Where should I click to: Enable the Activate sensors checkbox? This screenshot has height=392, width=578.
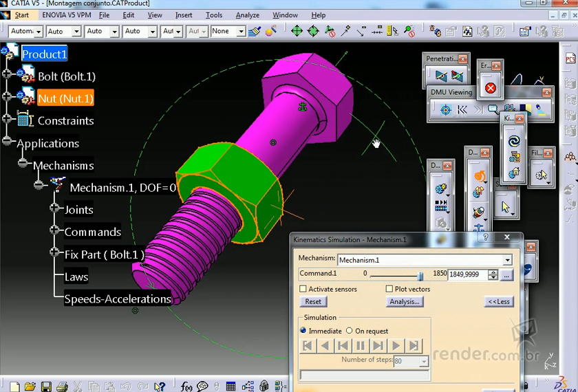[303, 289]
